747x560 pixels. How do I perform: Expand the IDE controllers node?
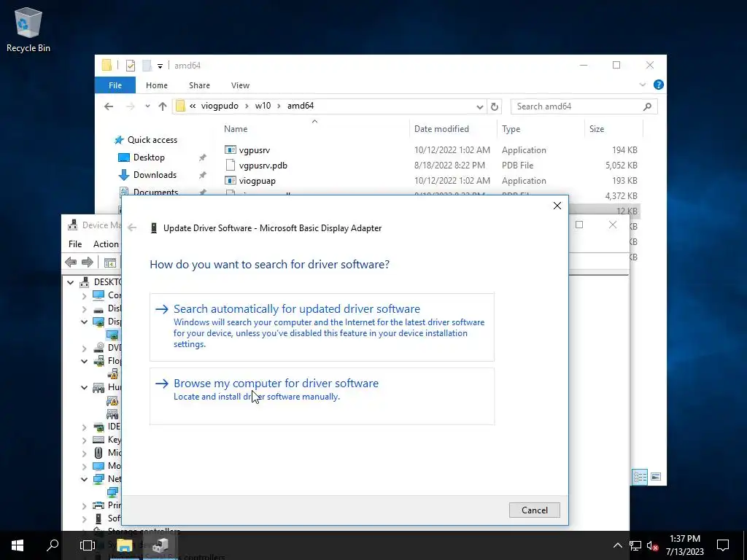click(85, 427)
